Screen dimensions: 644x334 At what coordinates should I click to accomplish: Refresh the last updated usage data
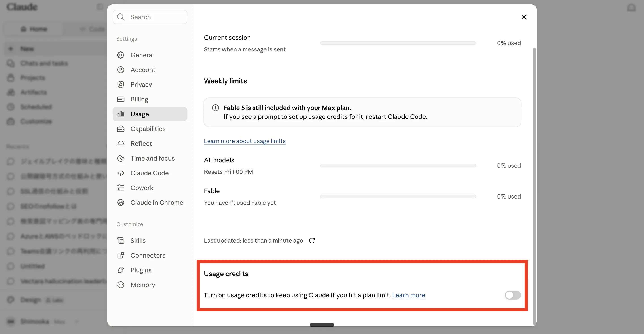312,241
